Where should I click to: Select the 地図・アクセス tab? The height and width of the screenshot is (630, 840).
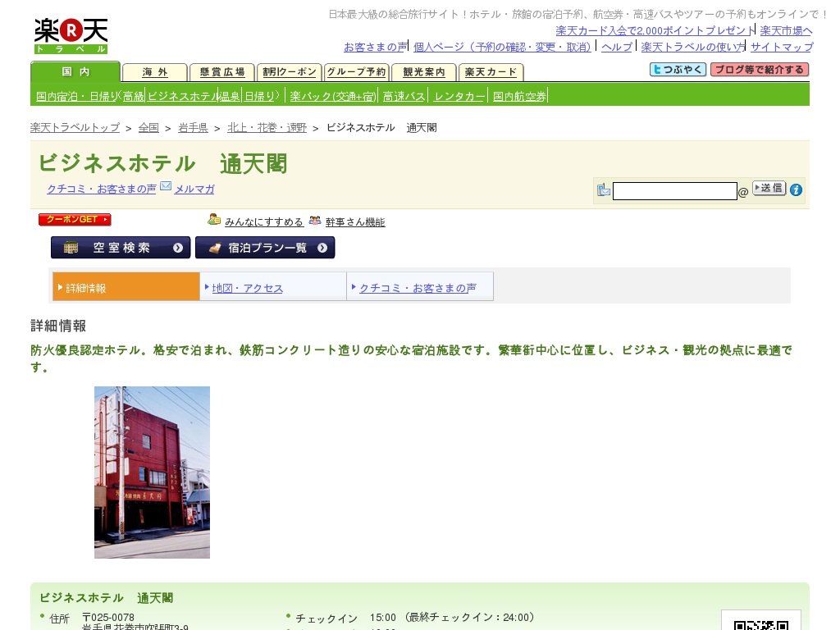point(273,286)
